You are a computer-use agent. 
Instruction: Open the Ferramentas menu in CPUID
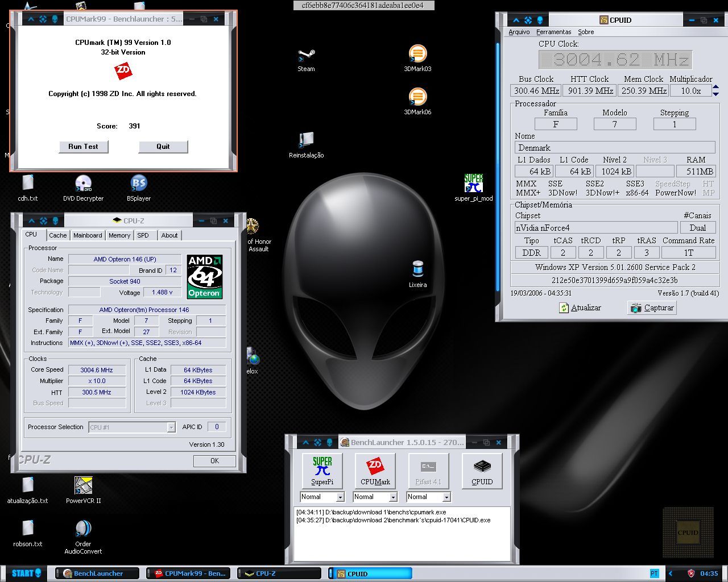(x=554, y=32)
